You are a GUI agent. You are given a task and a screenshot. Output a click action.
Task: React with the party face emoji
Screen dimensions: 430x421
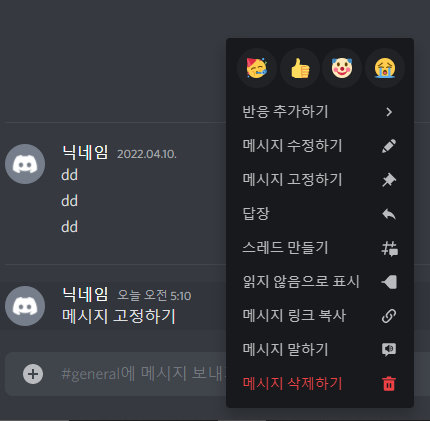[257, 68]
